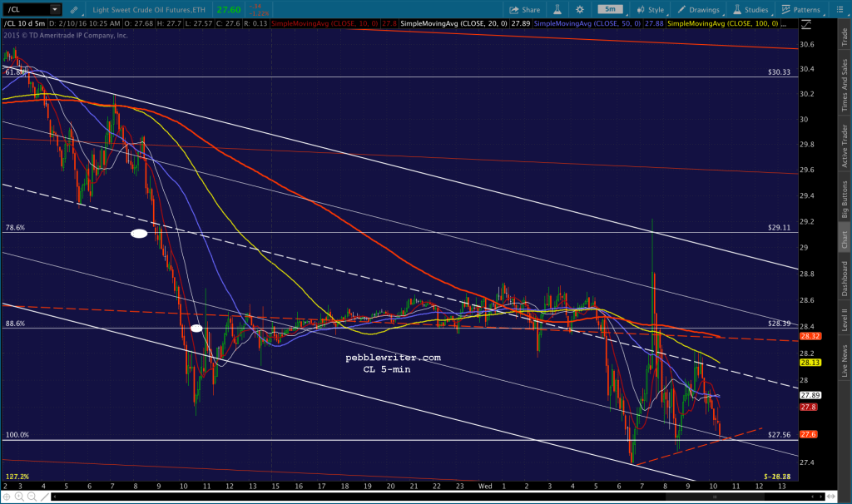Click the last price 27.60 in header
This screenshot has width=852, height=504.
tap(229, 10)
